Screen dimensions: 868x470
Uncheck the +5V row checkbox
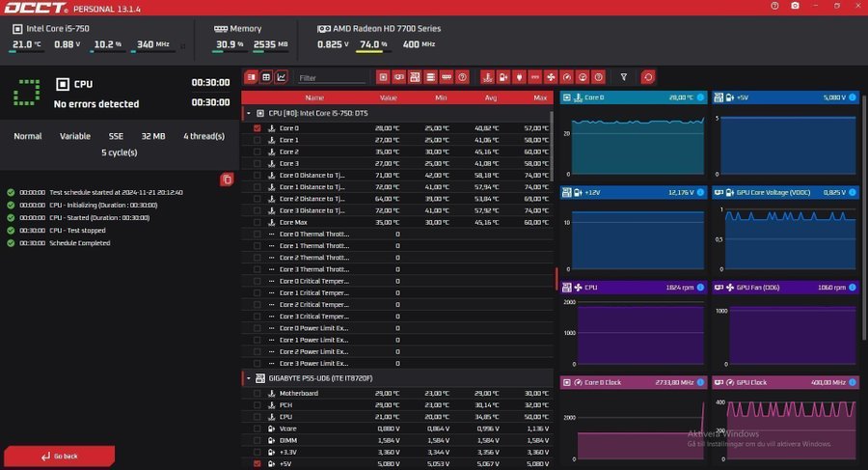257,464
